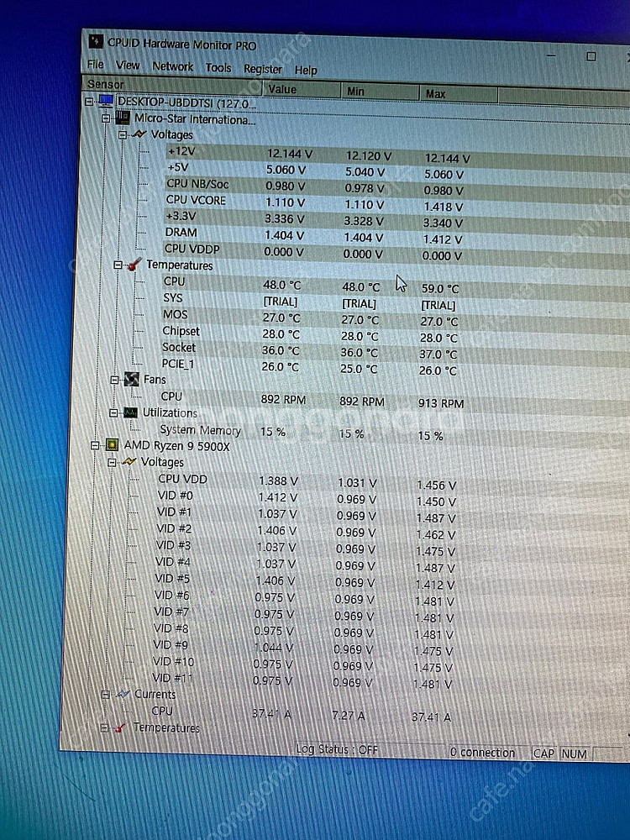Click the red thermometer Temperatures icon

pyautogui.click(x=134, y=264)
